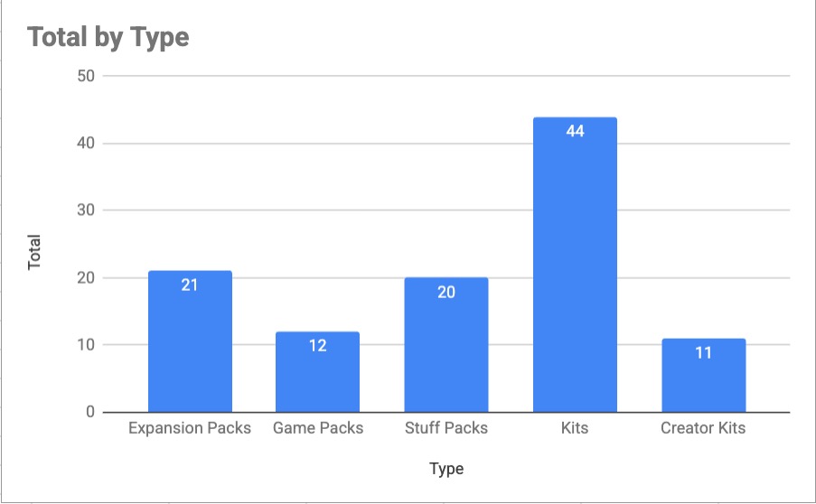Screen dimensions: 816x504
Task: Click the "Expansion Packs" axis label
Action: click(x=190, y=428)
